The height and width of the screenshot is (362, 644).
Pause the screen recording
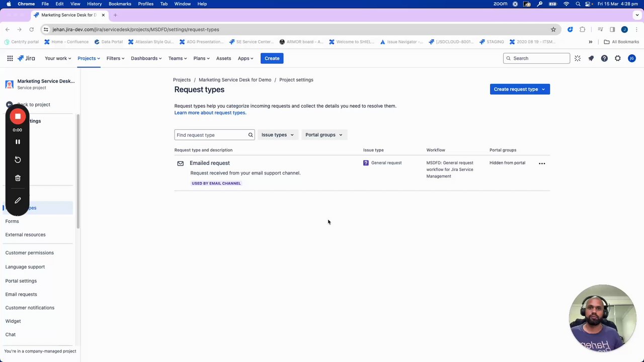18,142
